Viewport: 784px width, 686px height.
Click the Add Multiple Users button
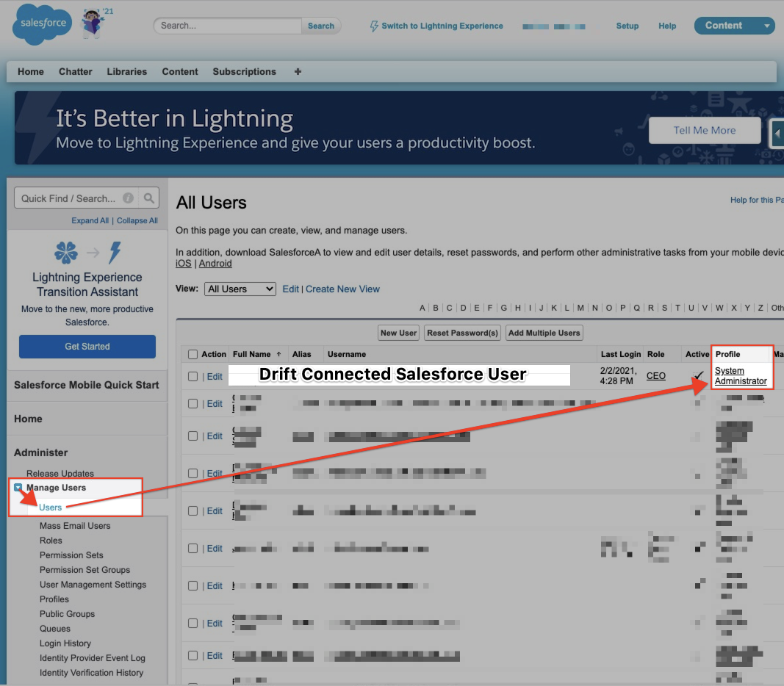(x=544, y=333)
